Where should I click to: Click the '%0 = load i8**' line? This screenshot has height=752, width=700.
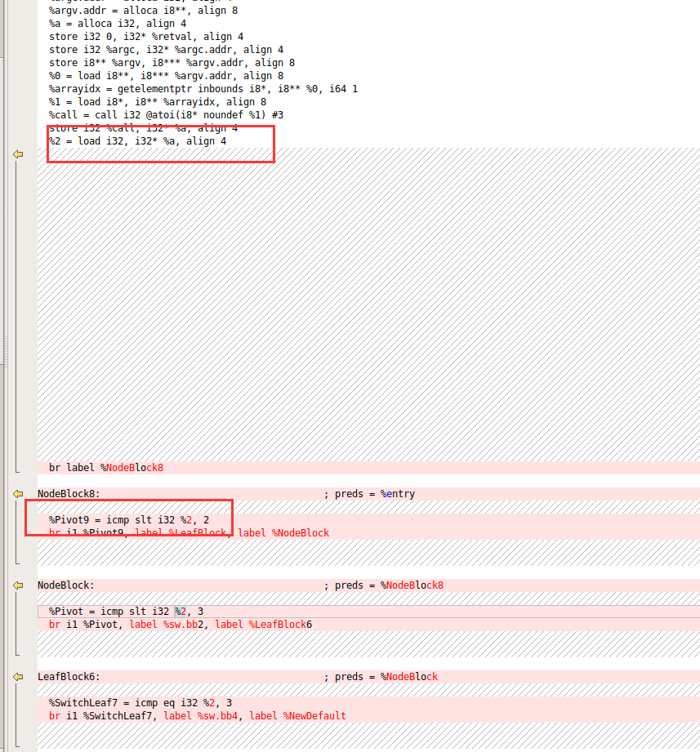click(166, 76)
